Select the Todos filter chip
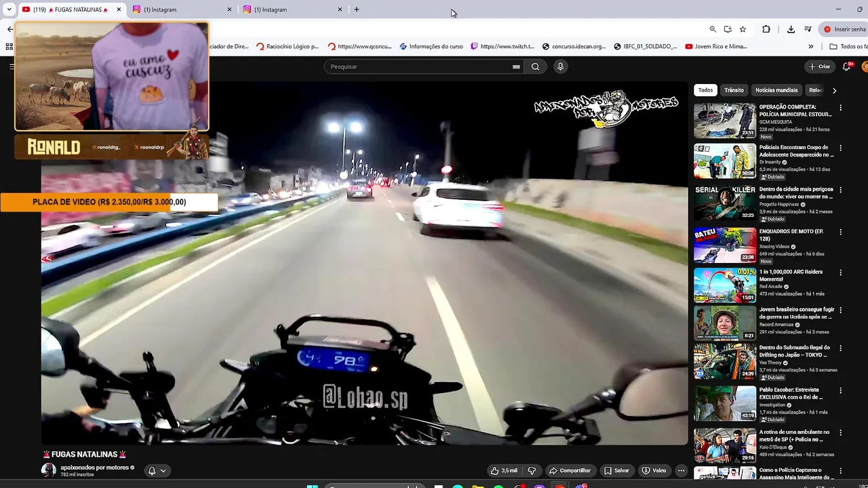The width and height of the screenshot is (868, 488). (705, 90)
